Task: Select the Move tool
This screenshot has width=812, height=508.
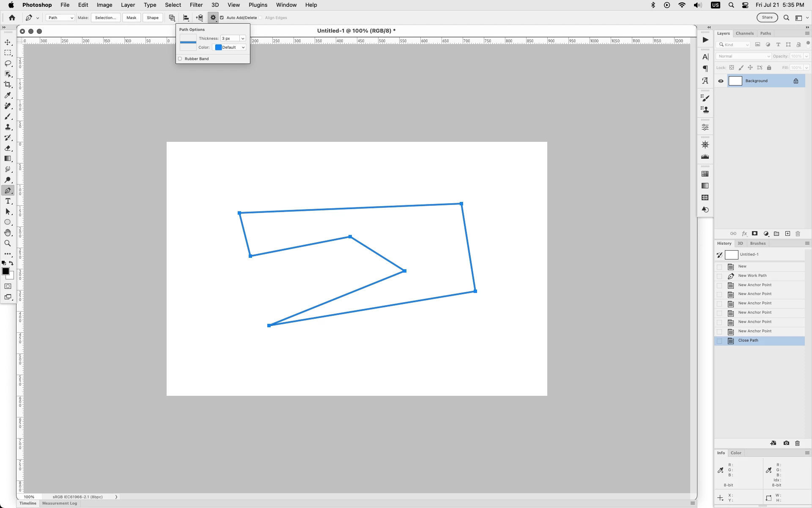Action: (x=8, y=42)
